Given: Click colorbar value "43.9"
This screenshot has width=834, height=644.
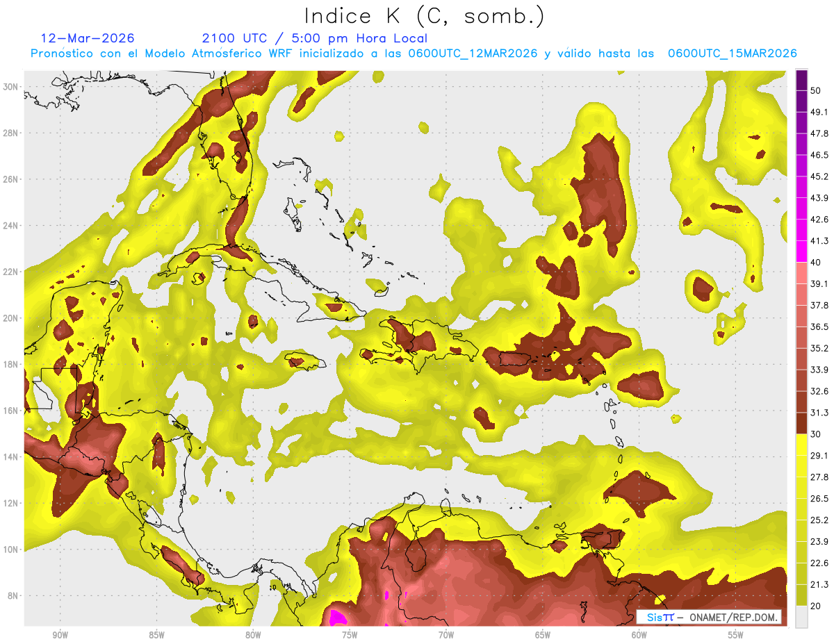Looking at the screenshot, I should [x=819, y=198].
